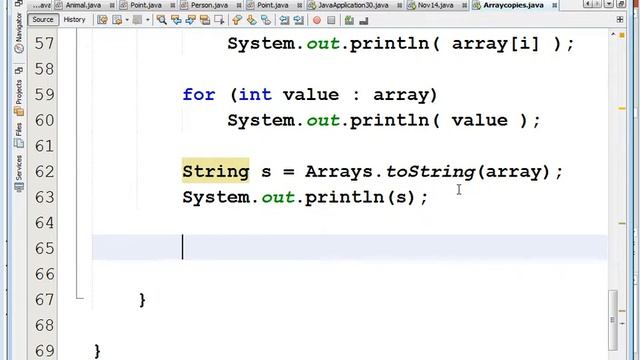640x360 pixels.
Task: Click scrollbar up arrow in editor
Action: [x=613, y=35]
